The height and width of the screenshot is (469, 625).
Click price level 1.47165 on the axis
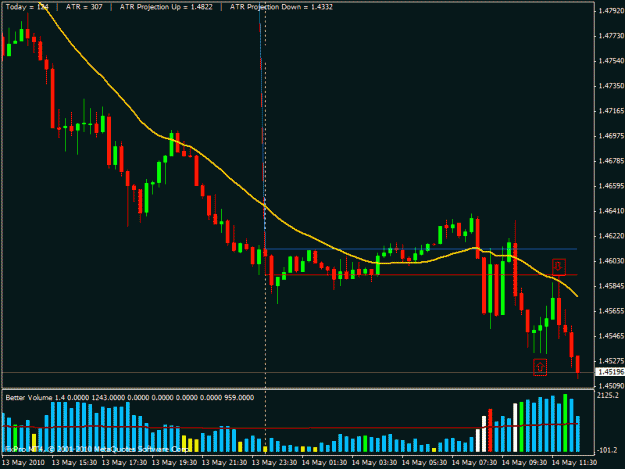(611, 111)
